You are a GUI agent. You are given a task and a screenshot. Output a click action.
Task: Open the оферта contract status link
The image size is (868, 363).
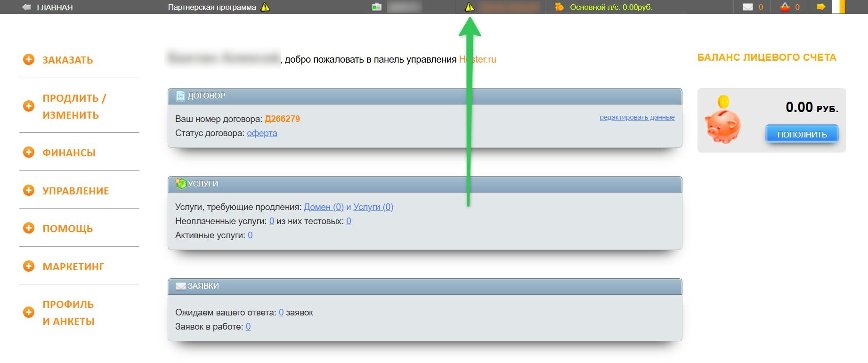point(262,133)
